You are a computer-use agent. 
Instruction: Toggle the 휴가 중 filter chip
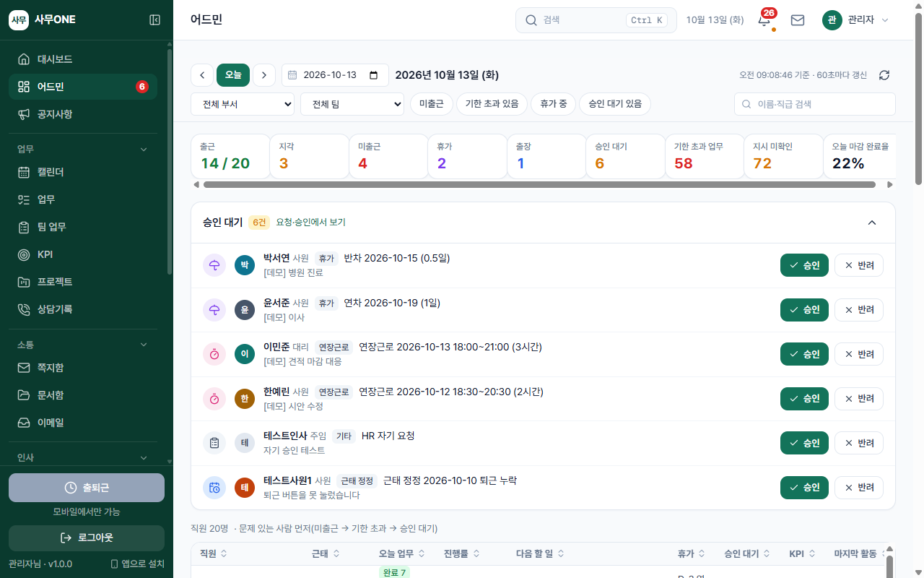(x=554, y=104)
